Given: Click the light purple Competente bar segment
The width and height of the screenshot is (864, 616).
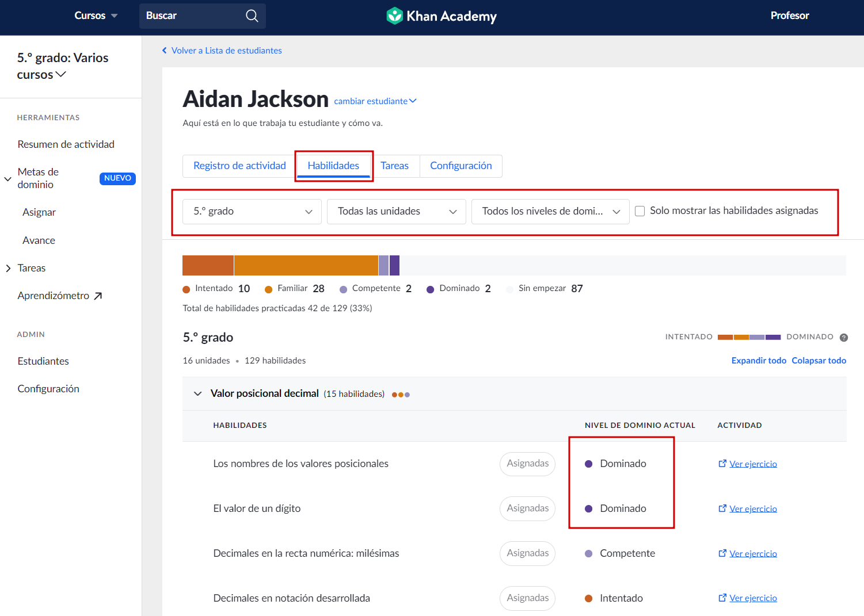Looking at the screenshot, I should pos(383,266).
